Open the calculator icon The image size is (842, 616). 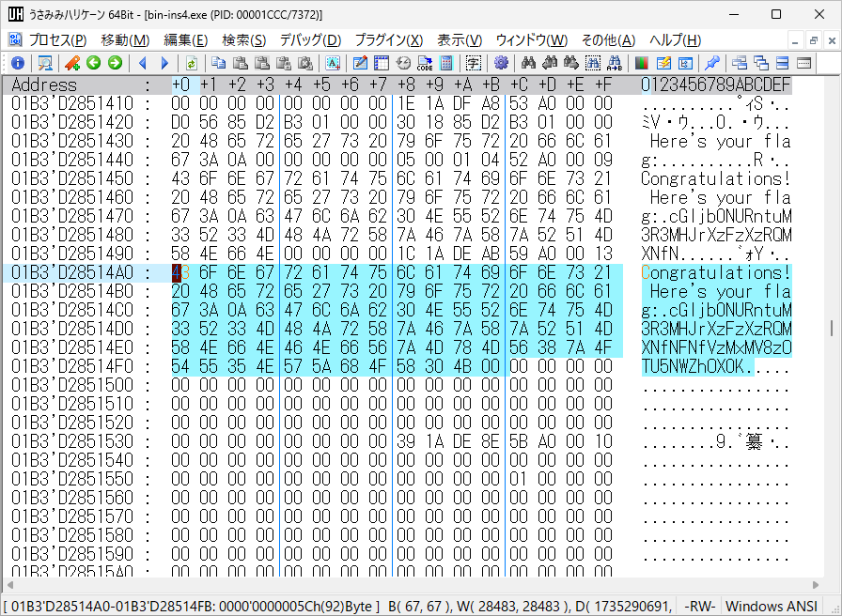[444, 64]
